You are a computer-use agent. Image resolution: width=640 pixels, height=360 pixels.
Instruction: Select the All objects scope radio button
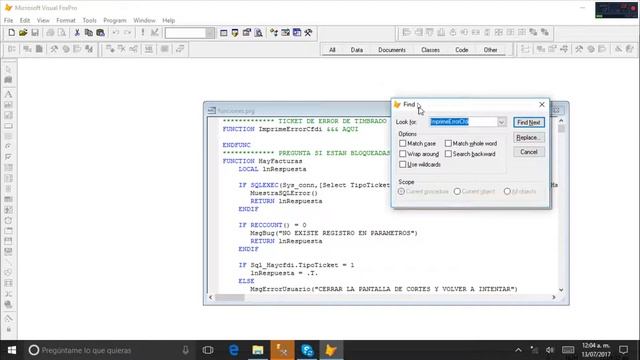point(507,191)
